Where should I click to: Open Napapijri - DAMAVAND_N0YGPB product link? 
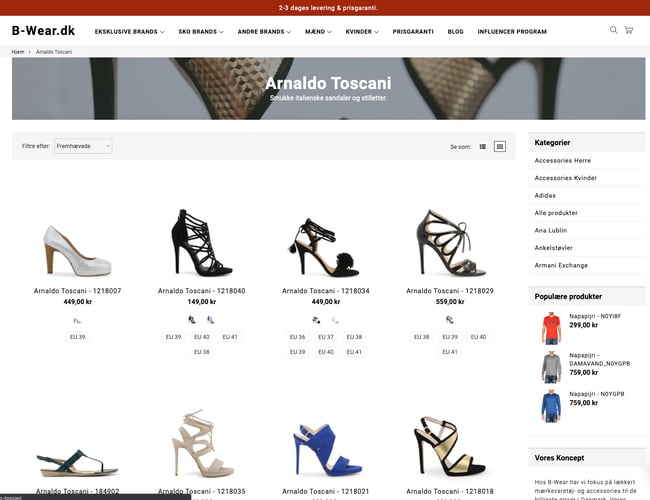click(599, 359)
